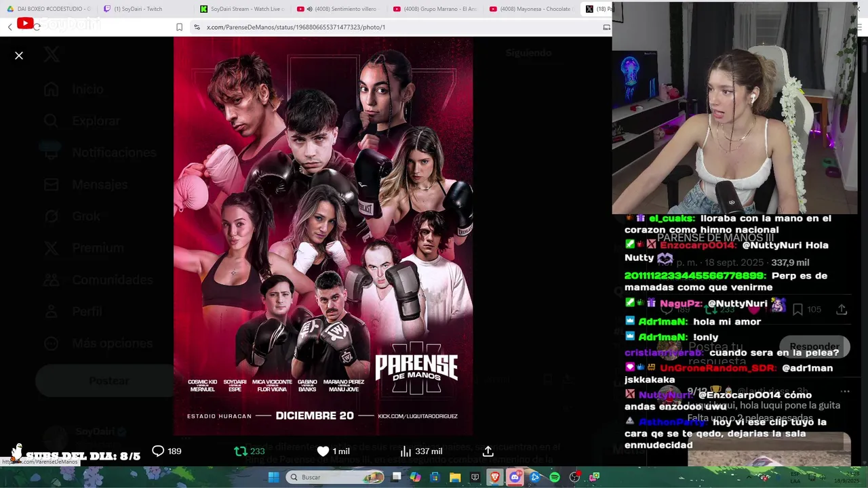This screenshot has width=868, height=488.
Task: Open Microsoft Store from the taskbar
Action: click(x=435, y=477)
